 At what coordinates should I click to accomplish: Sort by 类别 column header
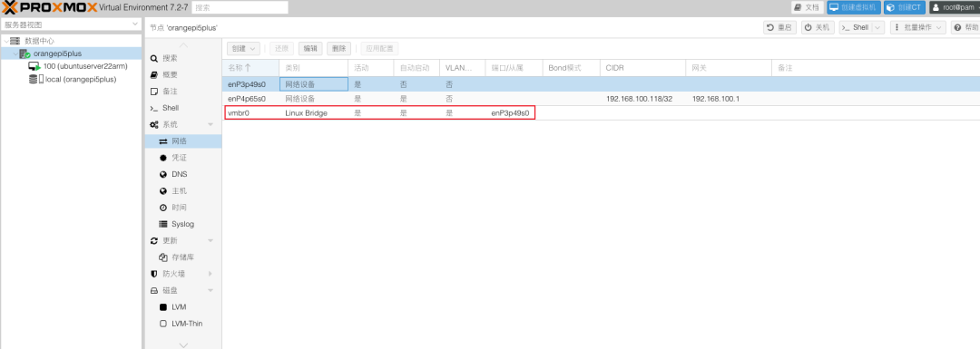click(314, 67)
